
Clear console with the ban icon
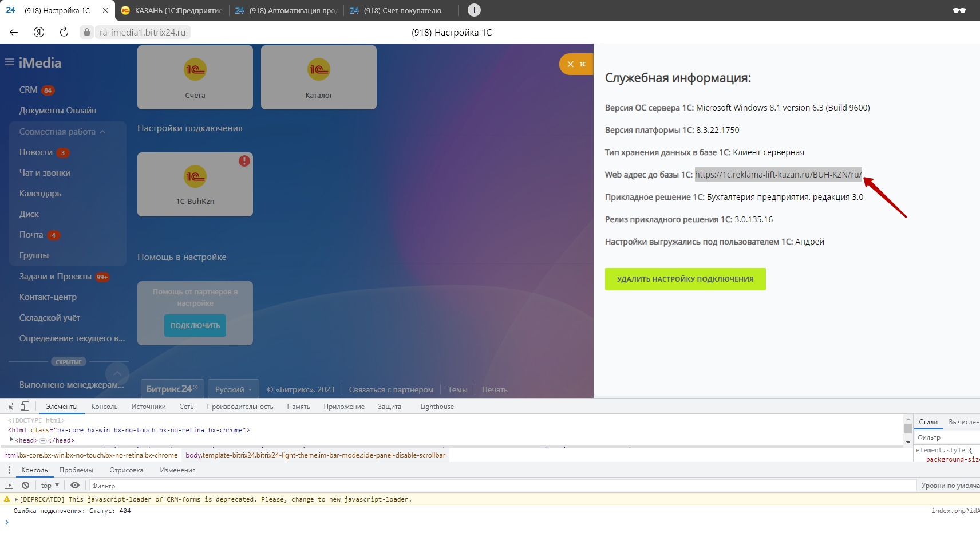pyautogui.click(x=25, y=485)
